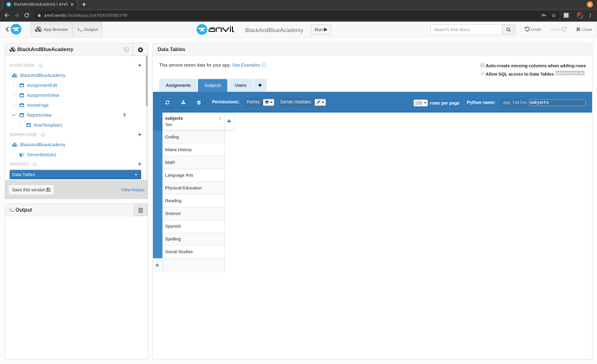
Task: Select the Spelling cell
Action: pyautogui.click(x=194, y=239)
